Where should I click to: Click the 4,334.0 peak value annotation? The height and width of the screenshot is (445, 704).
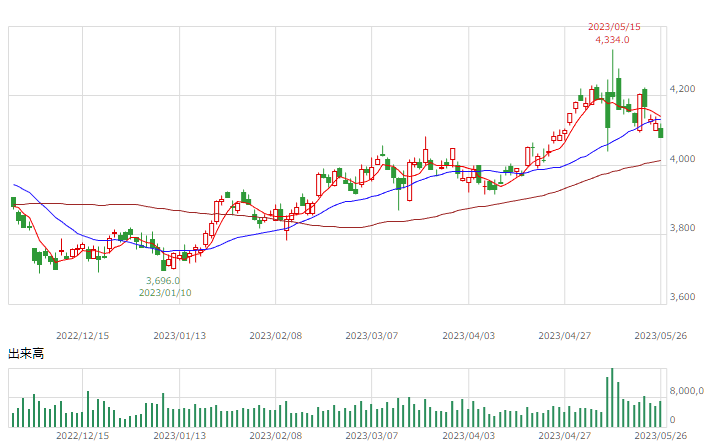point(612,40)
